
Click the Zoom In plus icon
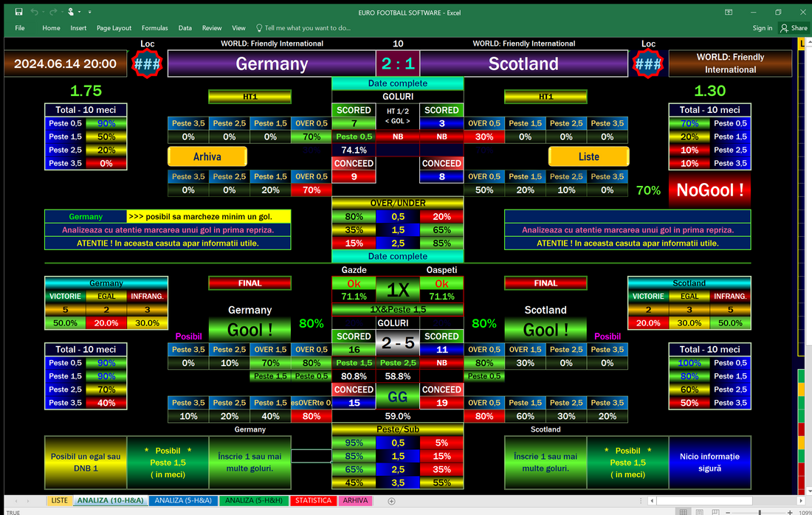[790, 511]
